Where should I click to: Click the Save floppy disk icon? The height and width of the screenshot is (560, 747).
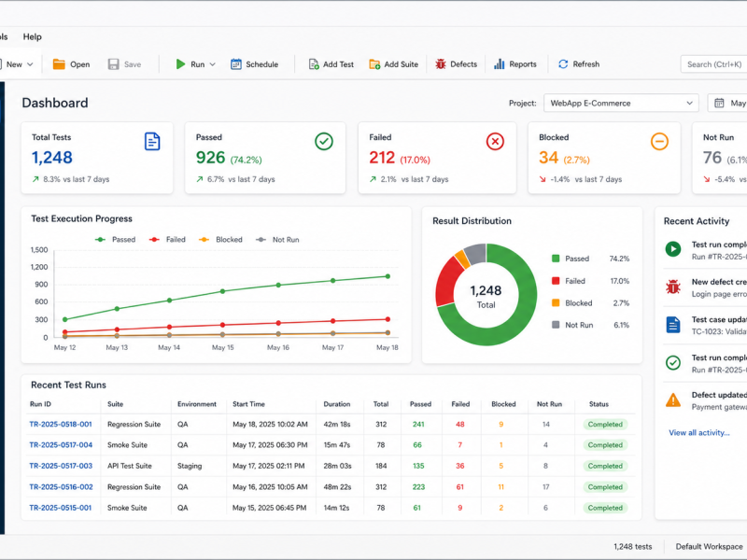point(113,64)
